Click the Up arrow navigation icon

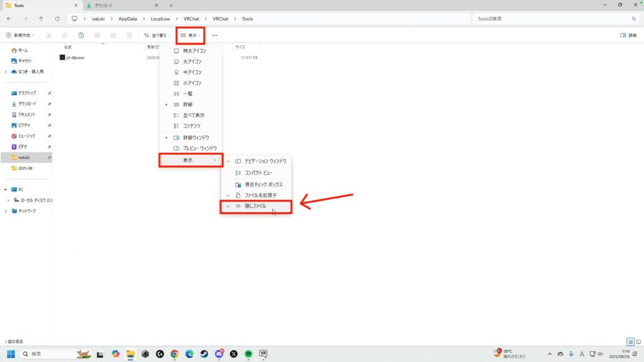[x=42, y=19]
